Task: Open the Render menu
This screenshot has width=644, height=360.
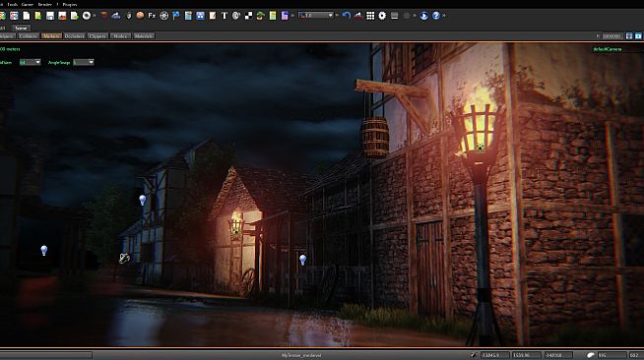Action: 44,4
